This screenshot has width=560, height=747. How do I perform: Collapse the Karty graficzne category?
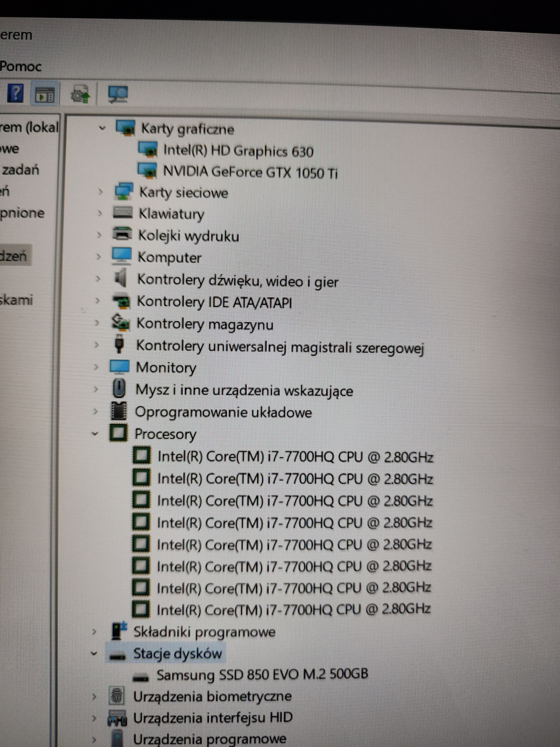(102, 128)
